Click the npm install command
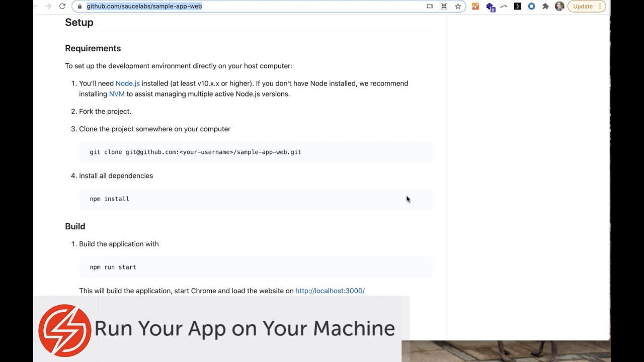Viewport: 644px width, 362px height. 109,199
